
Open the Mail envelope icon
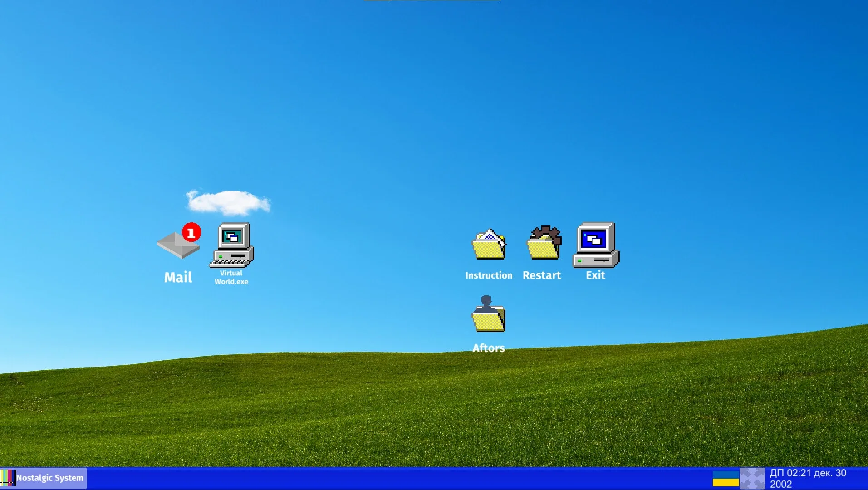click(x=177, y=246)
